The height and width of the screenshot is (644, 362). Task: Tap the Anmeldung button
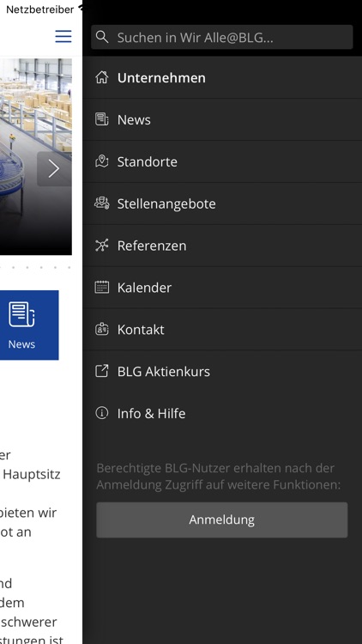pyautogui.click(x=221, y=520)
